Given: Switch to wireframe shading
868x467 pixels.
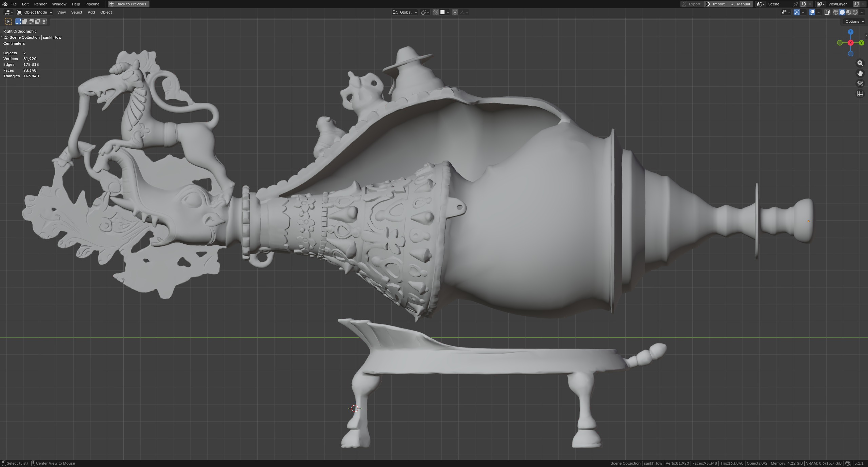Looking at the screenshot, I should point(835,12).
